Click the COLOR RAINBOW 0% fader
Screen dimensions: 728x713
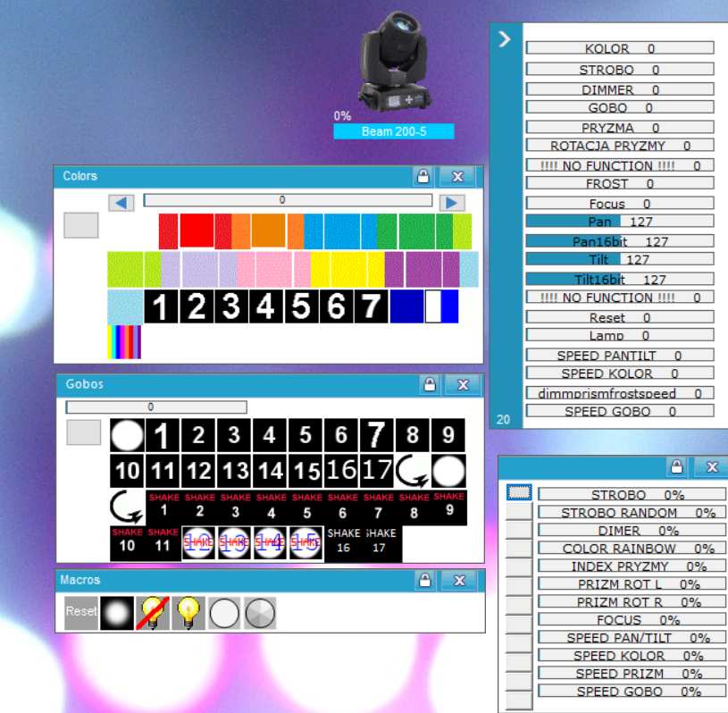pyautogui.click(x=632, y=548)
